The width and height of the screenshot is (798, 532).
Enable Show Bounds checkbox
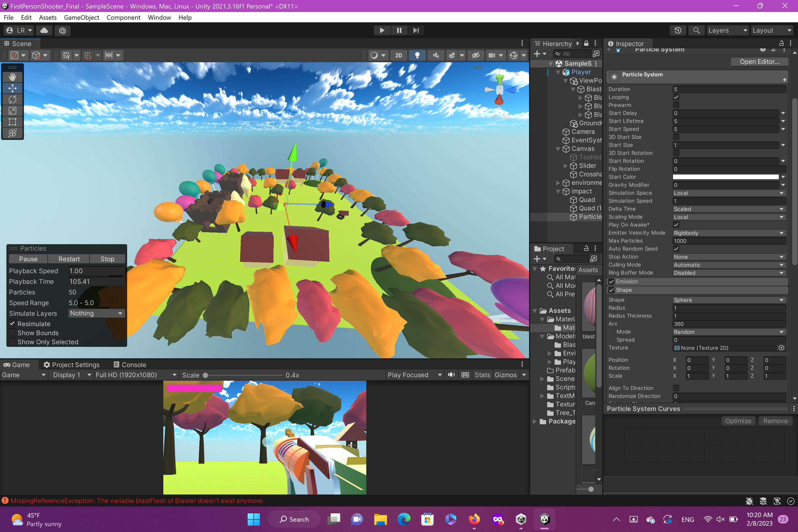pos(12,333)
